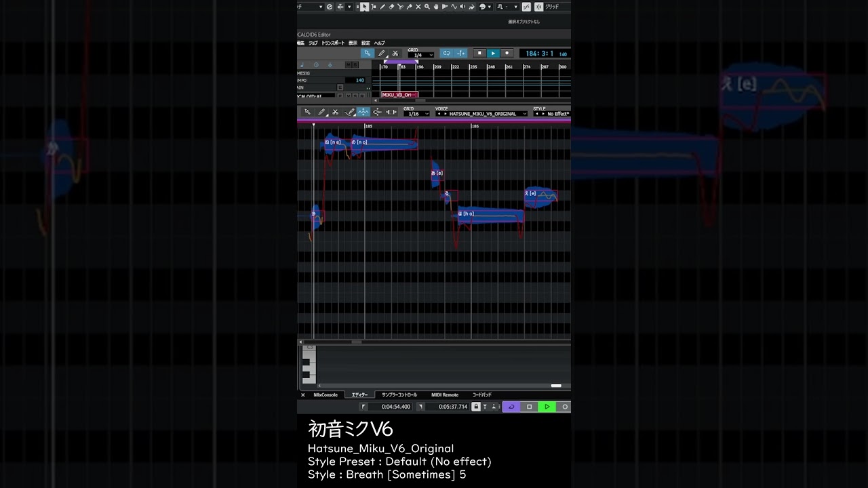Select the eraser tool in Cubase toolbar
The height and width of the screenshot is (488, 868).
click(x=391, y=7)
